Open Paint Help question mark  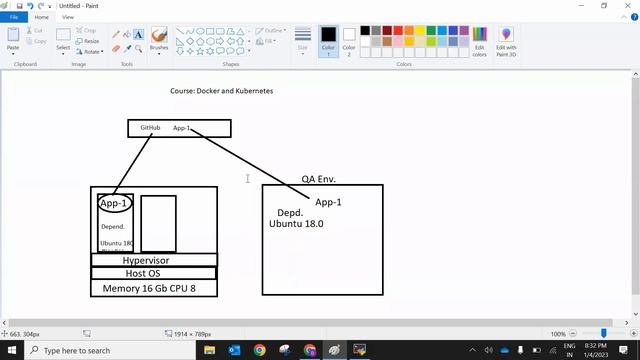tap(634, 17)
